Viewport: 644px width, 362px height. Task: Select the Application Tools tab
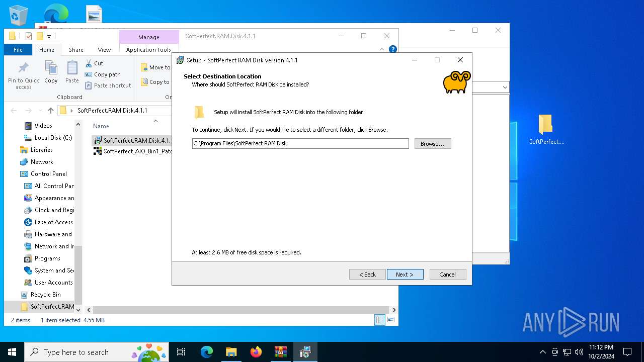tap(148, 50)
